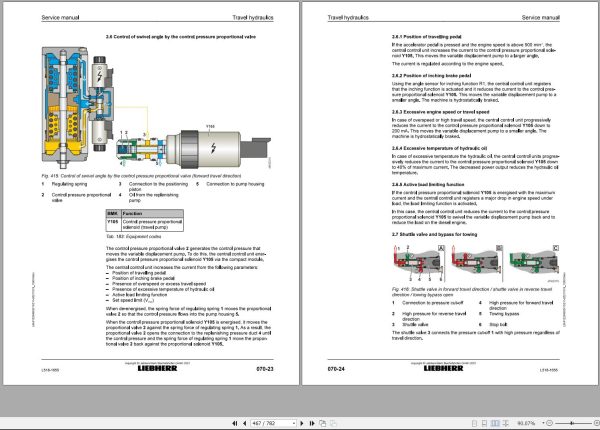The image size is (600, 430).
Task: Click the previous view icon in status bar
Action: click(x=323, y=423)
